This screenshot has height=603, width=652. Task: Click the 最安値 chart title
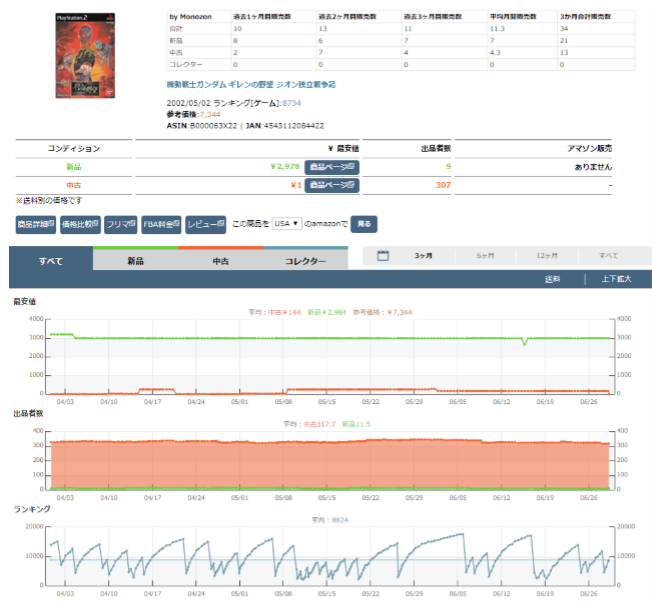(x=25, y=302)
